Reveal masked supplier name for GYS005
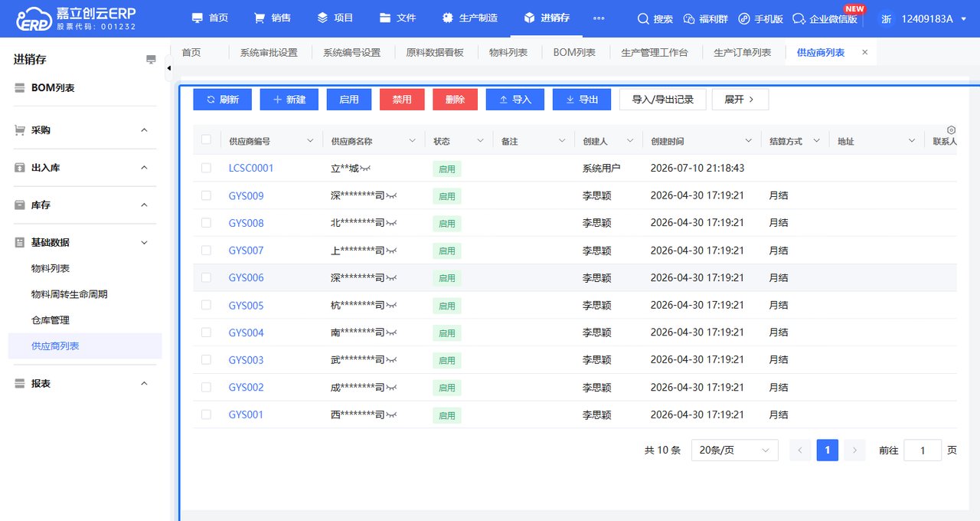 tap(391, 306)
